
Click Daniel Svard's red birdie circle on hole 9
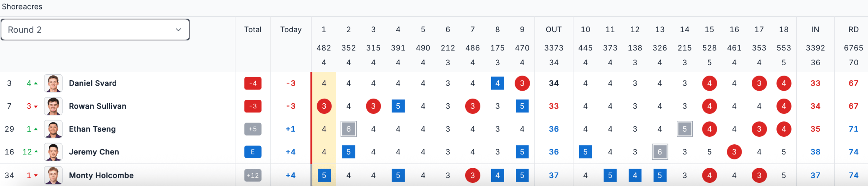point(522,83)
